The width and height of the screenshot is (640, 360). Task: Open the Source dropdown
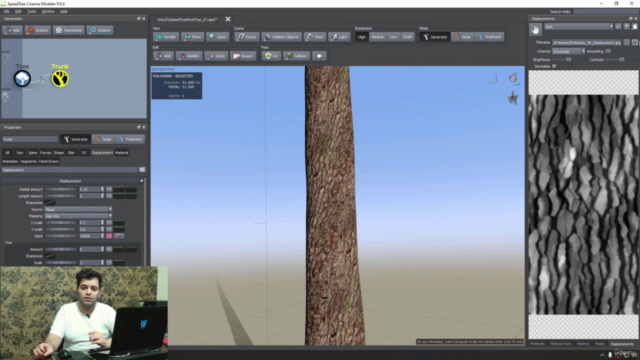78,209
